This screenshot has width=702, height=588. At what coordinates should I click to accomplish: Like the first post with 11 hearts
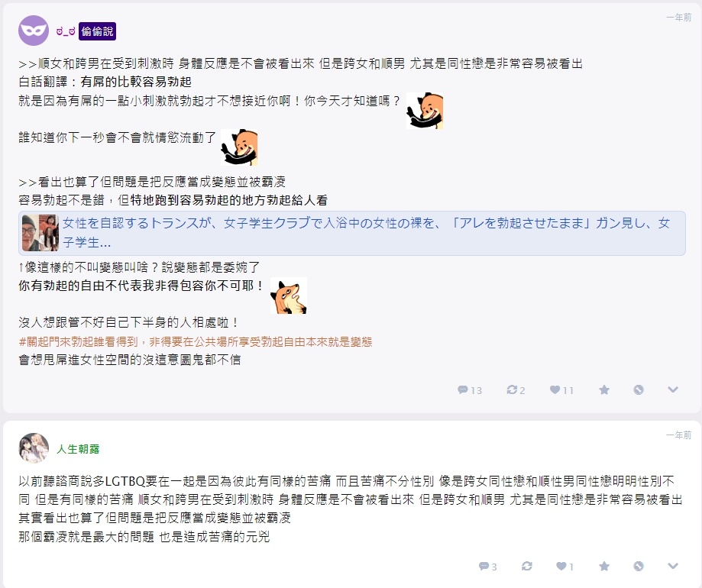tap(561, 390)
